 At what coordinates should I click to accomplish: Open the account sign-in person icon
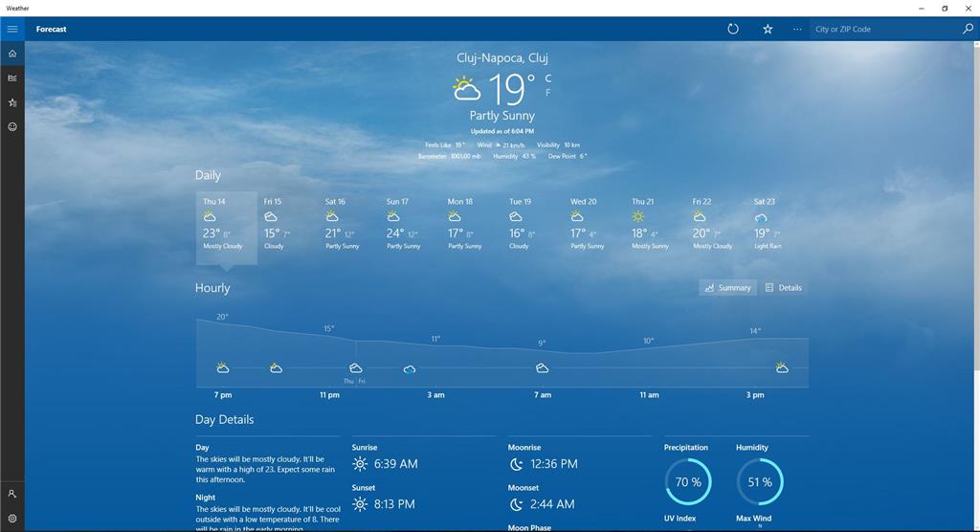12,494
